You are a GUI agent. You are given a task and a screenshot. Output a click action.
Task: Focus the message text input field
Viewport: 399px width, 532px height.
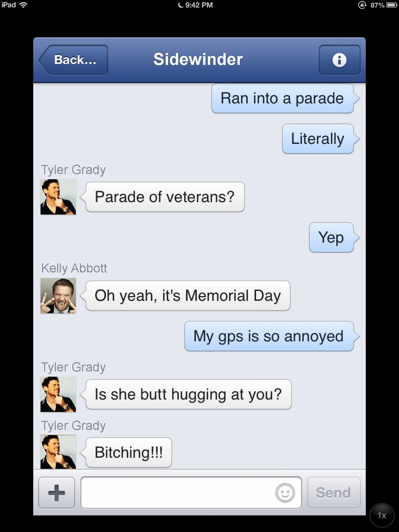pyautogui.click(x=191, y=493)
